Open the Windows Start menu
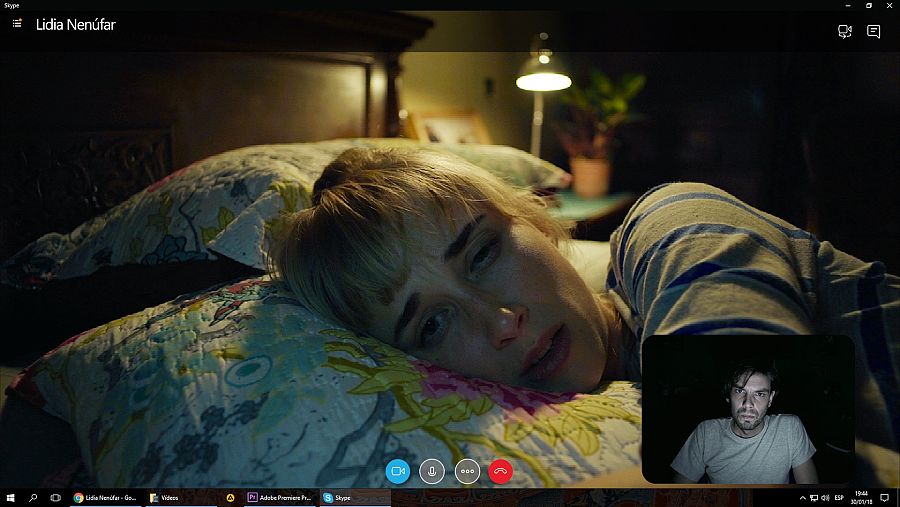The height and width of the screenshot is (507, 900). tap(10, 498)
